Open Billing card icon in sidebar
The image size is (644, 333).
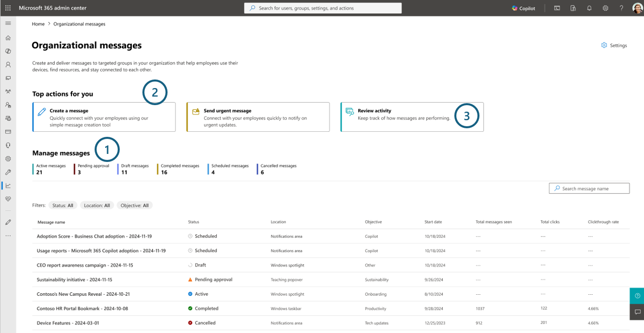[8, 132]
